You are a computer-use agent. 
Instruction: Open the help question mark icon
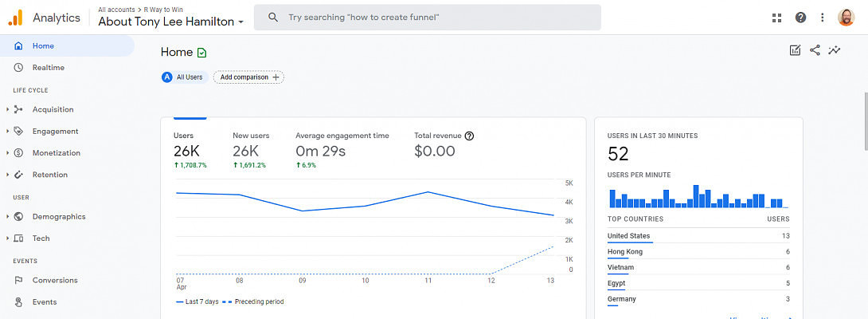pyautogui.click(x=800, y=18)
